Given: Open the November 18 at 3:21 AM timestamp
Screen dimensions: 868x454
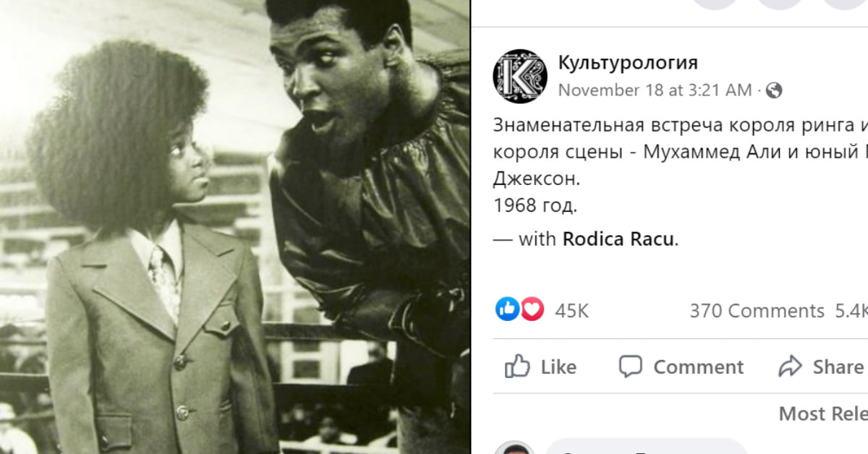Looking at the screenshot, I should point(655,90).
